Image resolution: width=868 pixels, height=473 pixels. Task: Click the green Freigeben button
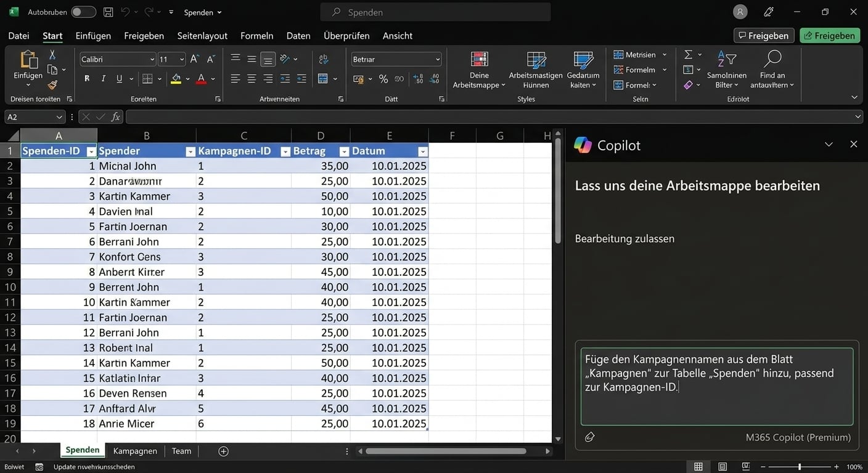[830, 36]
